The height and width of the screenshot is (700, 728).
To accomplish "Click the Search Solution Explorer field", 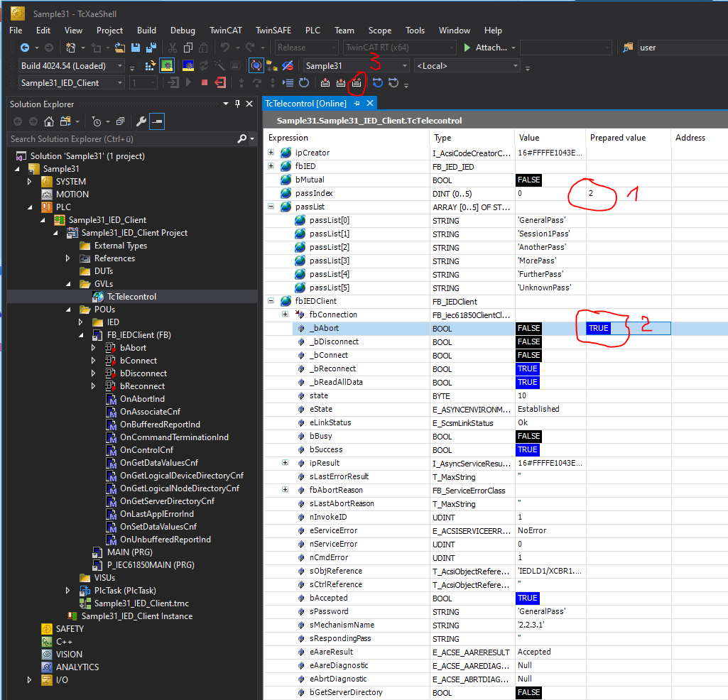I will (x=123, y=139).
